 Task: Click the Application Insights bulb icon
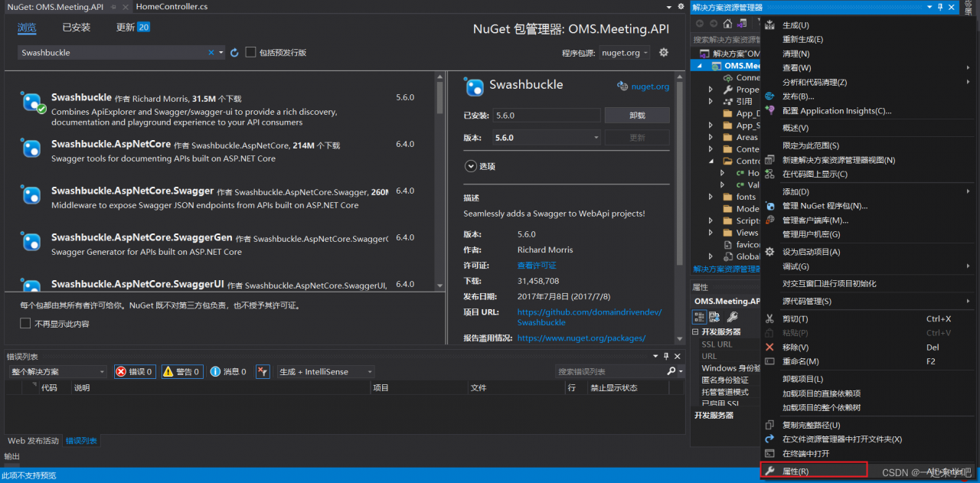pyautogui.click(x=770, y=111)
